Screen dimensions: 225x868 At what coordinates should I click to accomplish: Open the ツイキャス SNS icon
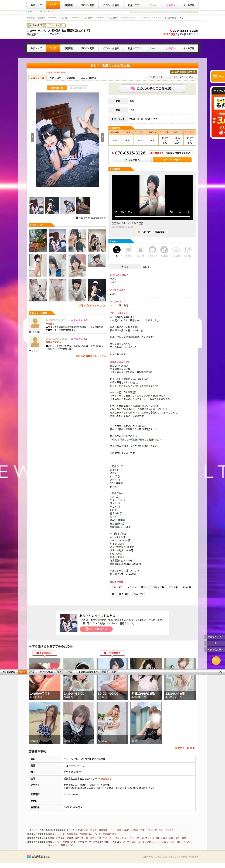click(x=152, y=250)
